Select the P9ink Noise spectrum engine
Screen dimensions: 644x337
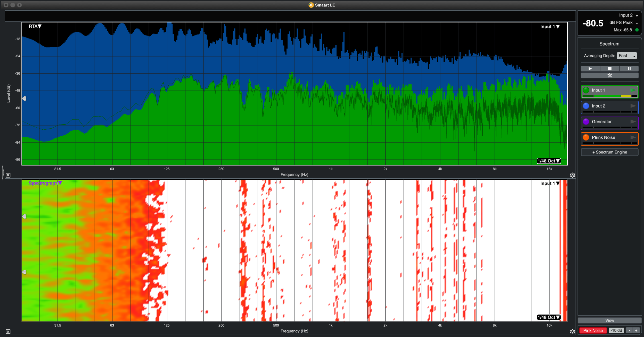[610, 139]
